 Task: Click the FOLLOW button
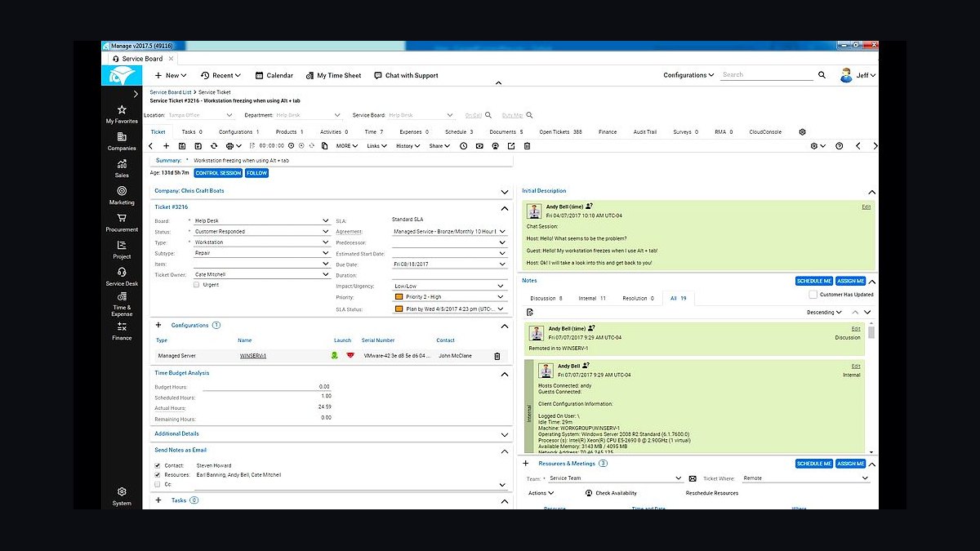256,173
